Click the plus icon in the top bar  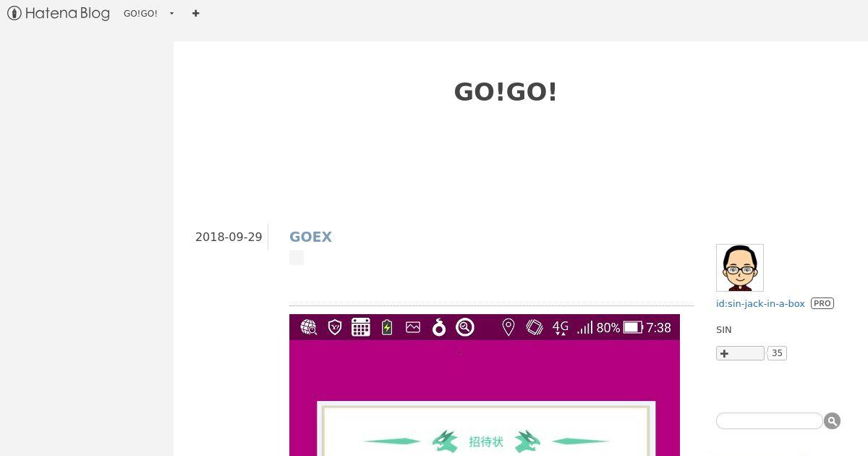(x=195, y=13)
